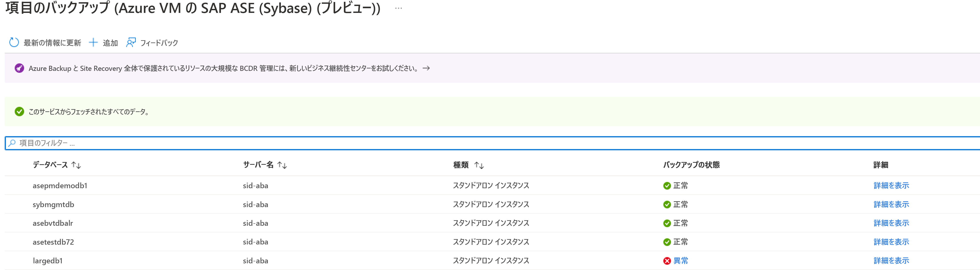980x270 pixels.
Task: Open 詳細を表示 for sybmgmtdb
Action: click(891, 205)
